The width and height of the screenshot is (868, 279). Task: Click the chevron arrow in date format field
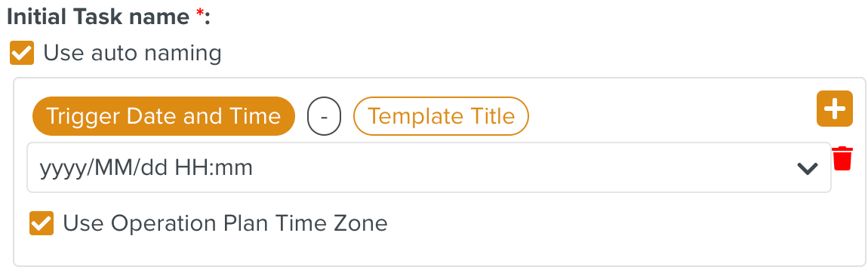807,168
